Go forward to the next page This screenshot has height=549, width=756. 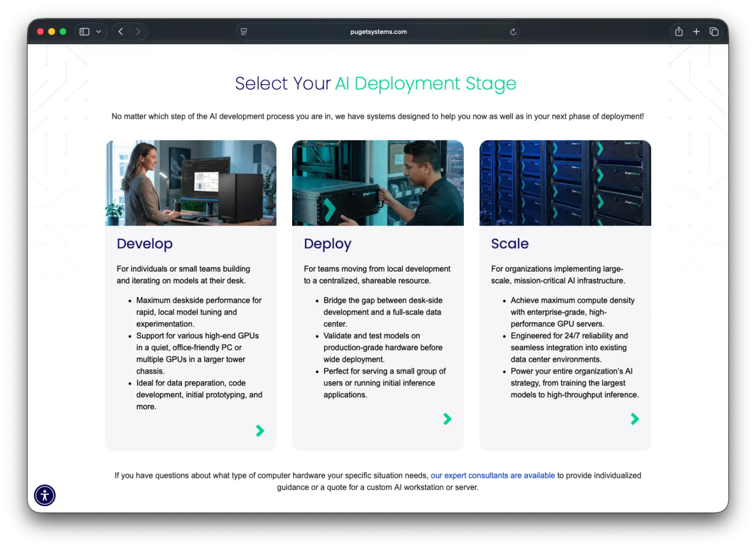pos(138,32)
